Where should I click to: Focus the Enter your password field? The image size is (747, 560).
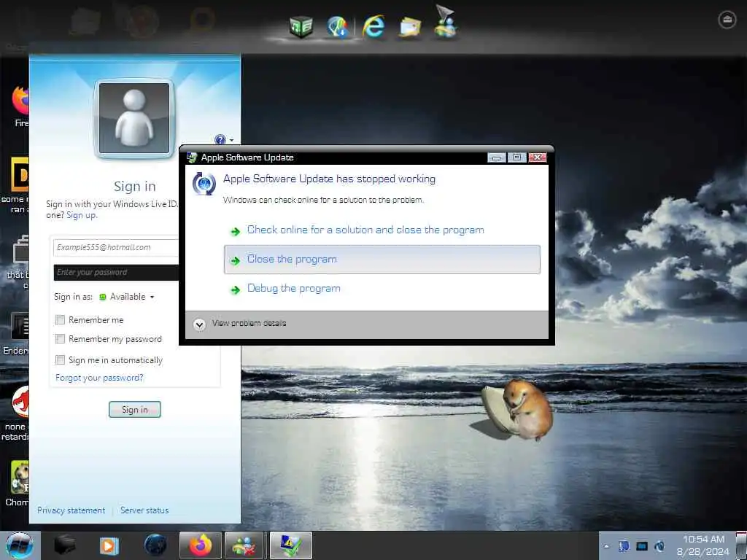[116, 273]
